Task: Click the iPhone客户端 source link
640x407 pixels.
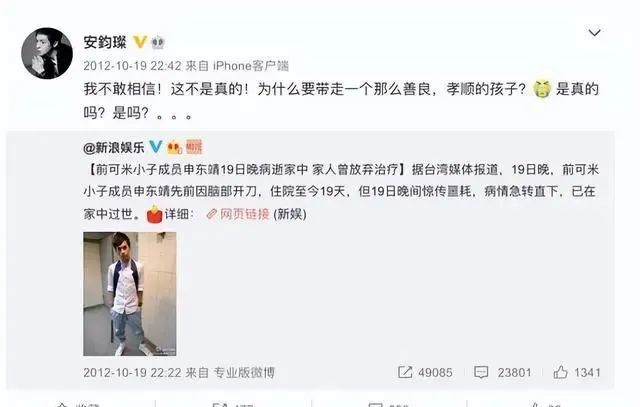Action: (251, 66)
